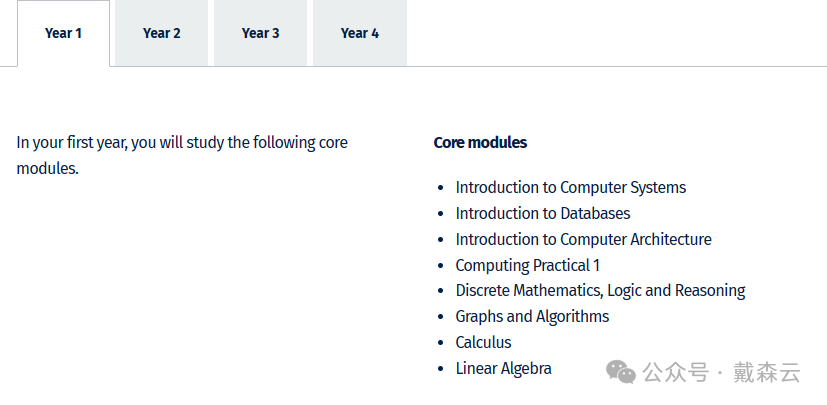The image size is (827, 405).
Task: Click the Core modules heading
Action: point(480,142)
